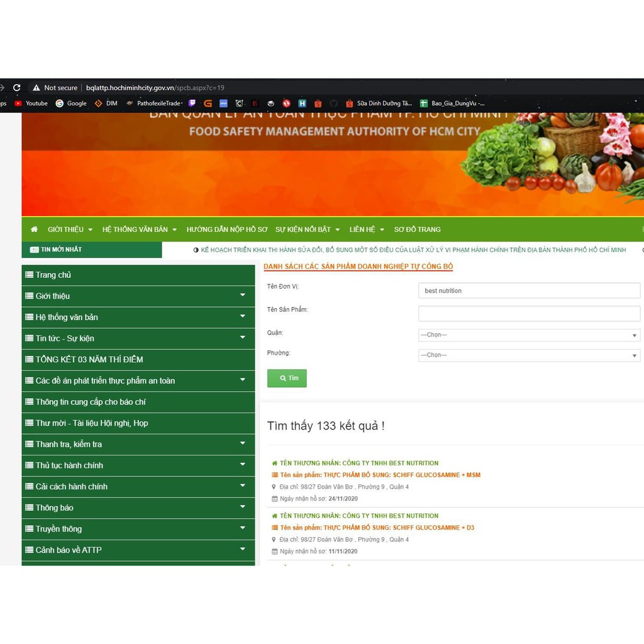Viewport: 644px width, 644px height.
Task: Click the home icon in green navbar
Action: 34,230
